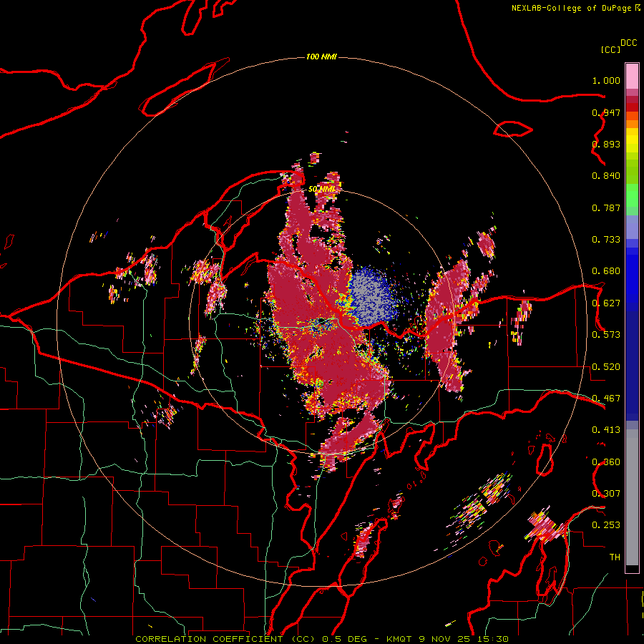644x644 pixels.
Task: Pick the gray lower color bar segment
Action: (x=632, y=501)
